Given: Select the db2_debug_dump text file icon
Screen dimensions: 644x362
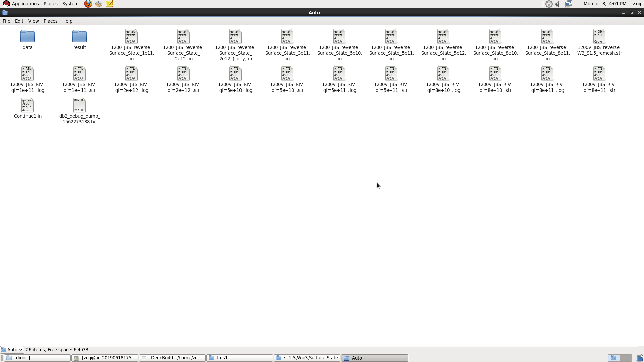Looking at the screenshot, I should [x=79, y=105].
